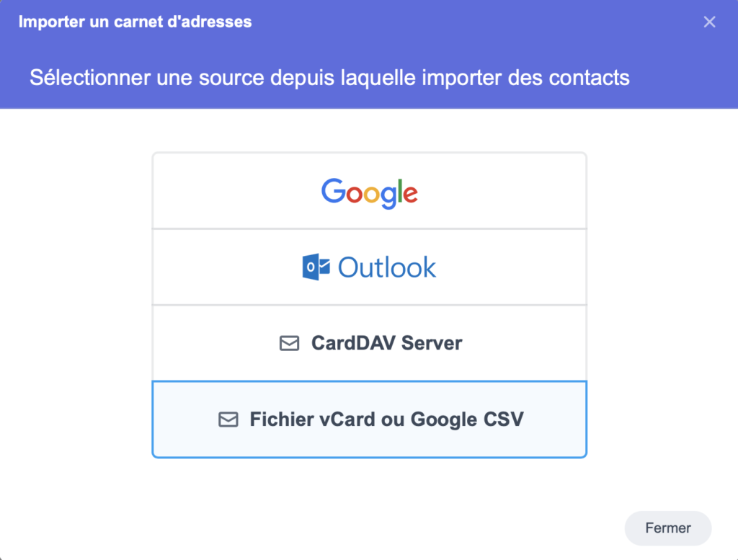The height and width of the screenshot is (560, 738).
Task: Choose the Outlook import source row
Action: [x=504, y=267]
